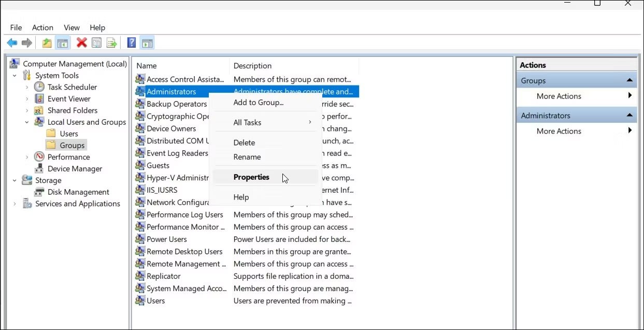Select the Users folder in the tree
Screen dimensions: 644x330
point(68,134)
